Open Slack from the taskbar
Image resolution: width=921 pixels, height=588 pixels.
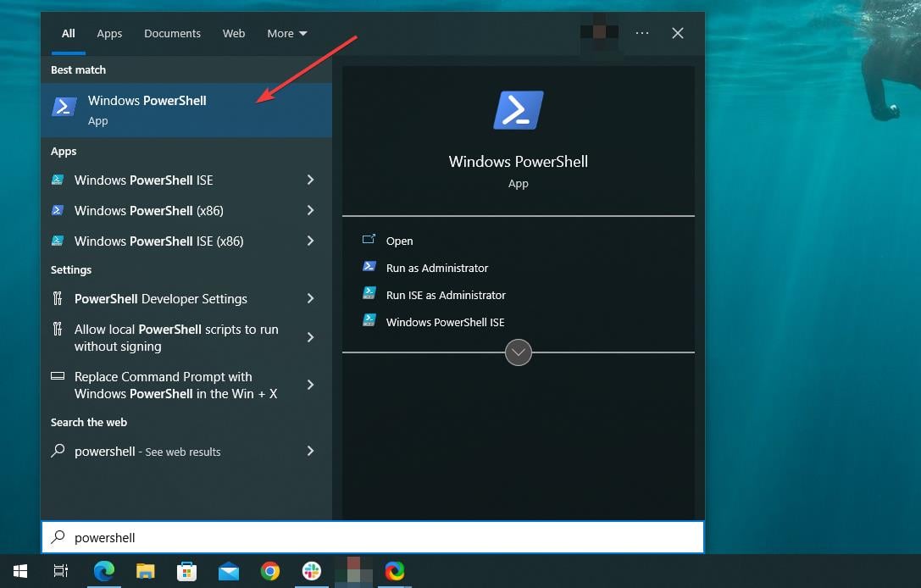click(x=311, y=571)
